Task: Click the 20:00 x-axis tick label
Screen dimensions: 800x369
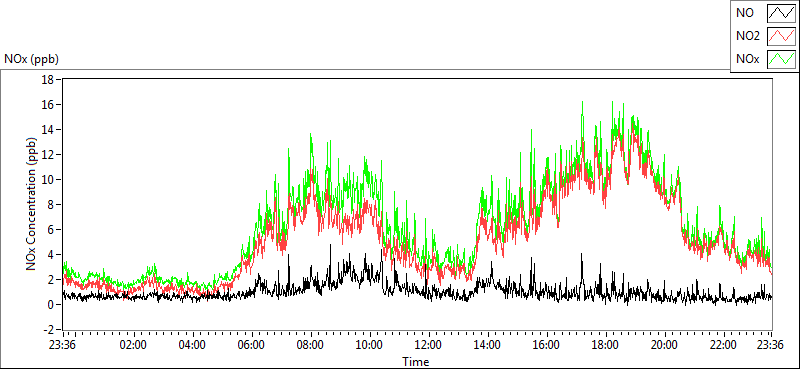Action: (x=664, y=344)
